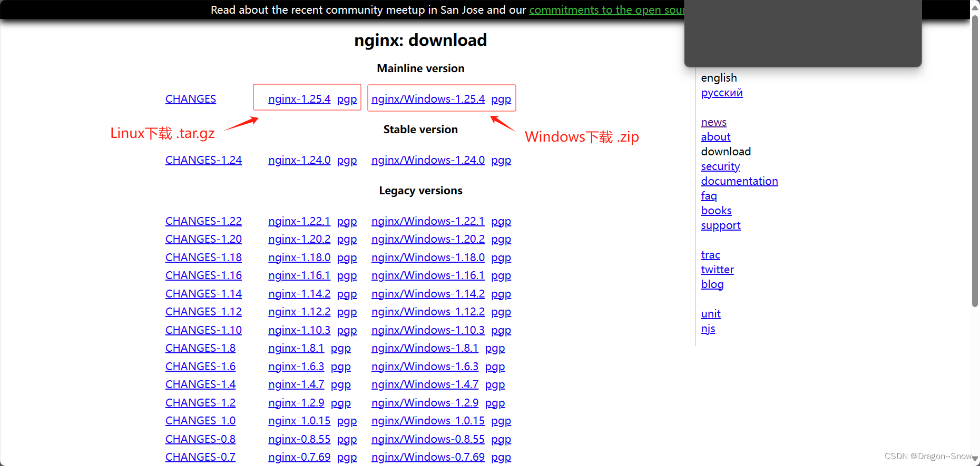Image resolution: width=980 pixels, height=466 pixels.
Task: Open pgp signature for nginx-1.25.4
Action: (347, 99)
